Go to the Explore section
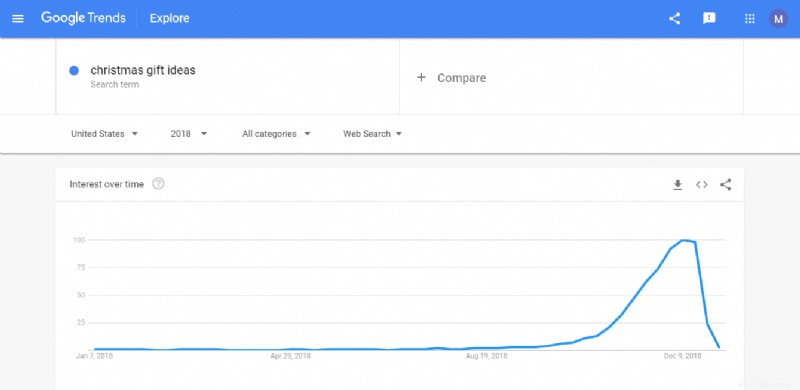This screenshot has height=390, width=800. pyautogui.click(x=169, y=18)
